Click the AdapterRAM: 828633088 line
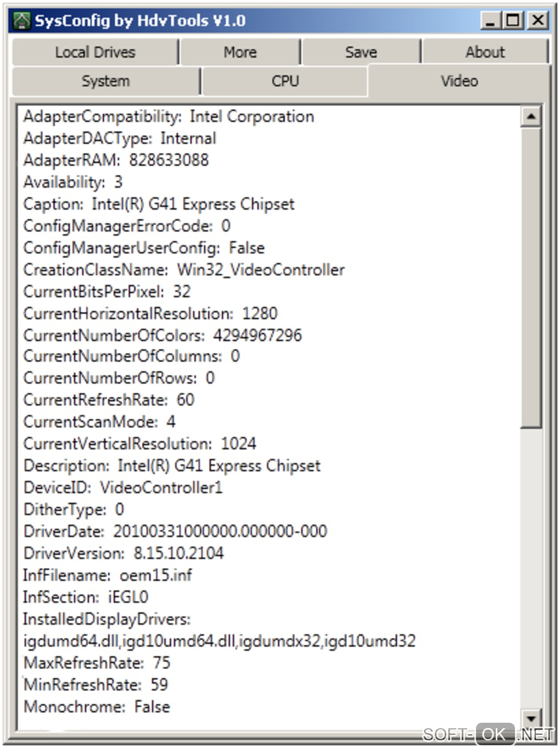 click(x=116, y=160)
